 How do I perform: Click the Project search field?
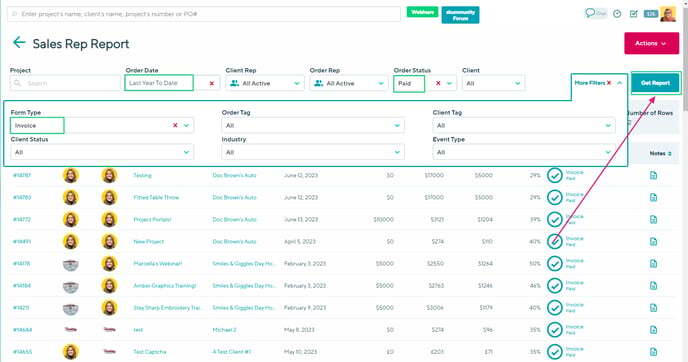[65, 83]
